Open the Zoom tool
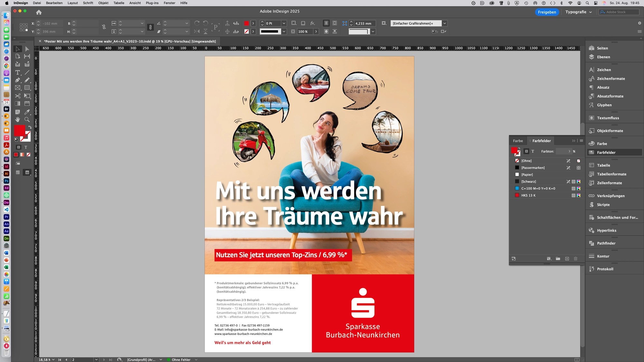 27,119
